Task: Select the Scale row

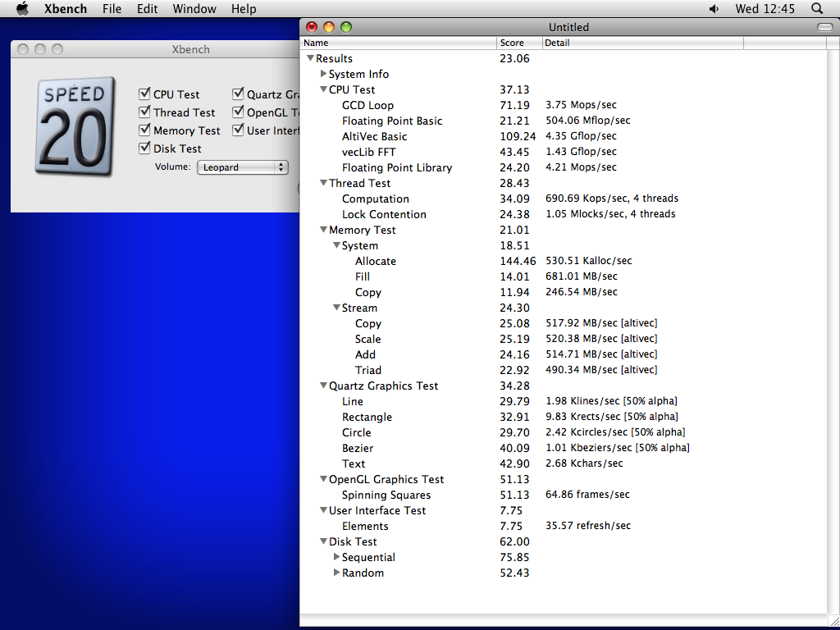Action: 563,339
